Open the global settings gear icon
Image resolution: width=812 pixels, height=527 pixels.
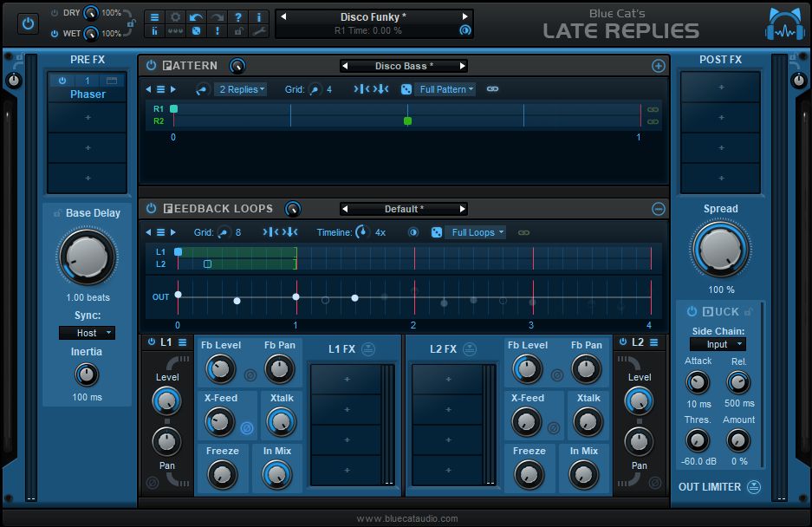[x=175, y=16]
